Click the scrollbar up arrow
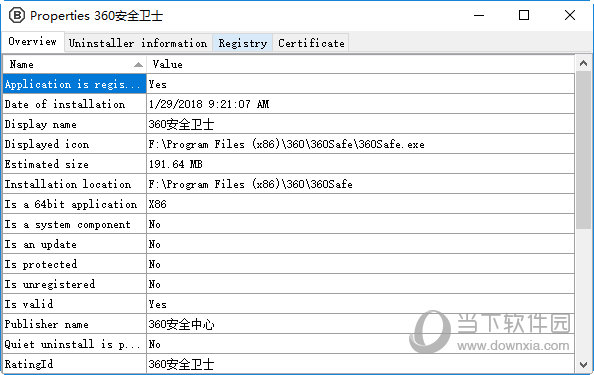594x375 pixels. [583, 63]
